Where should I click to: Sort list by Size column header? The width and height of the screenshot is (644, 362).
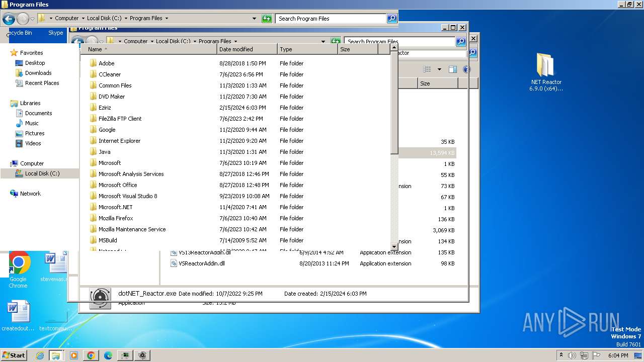[358, 49]
